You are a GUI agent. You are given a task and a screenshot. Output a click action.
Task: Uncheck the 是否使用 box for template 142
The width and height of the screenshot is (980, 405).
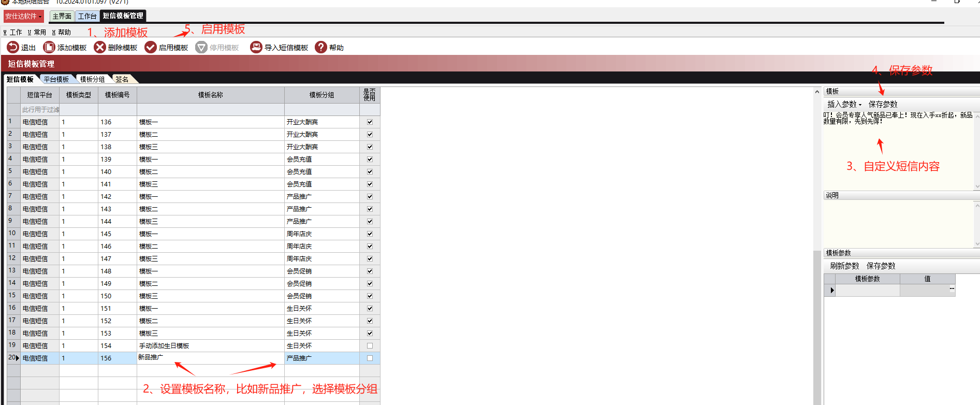pos(370,196)
